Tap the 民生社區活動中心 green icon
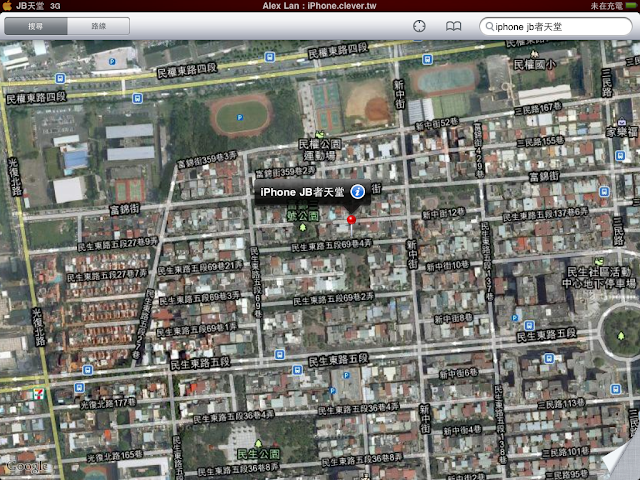 tap(599, 261)
